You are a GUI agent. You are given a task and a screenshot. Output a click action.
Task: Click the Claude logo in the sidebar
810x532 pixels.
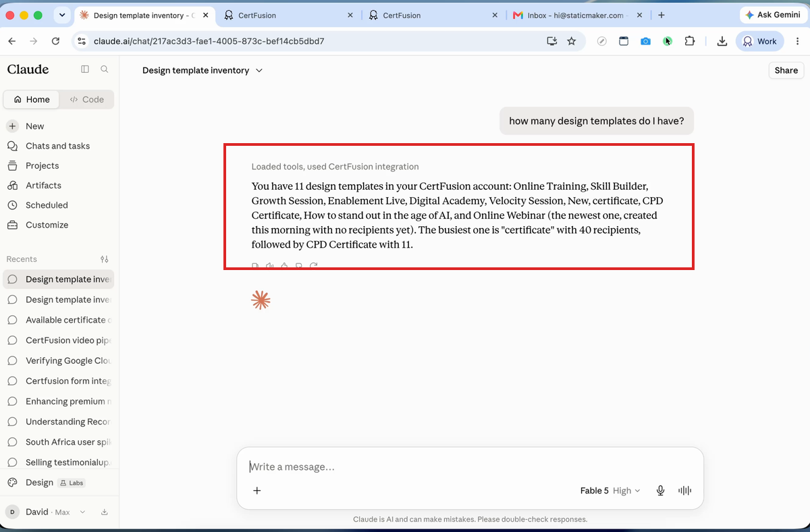(x=28, y=69)
